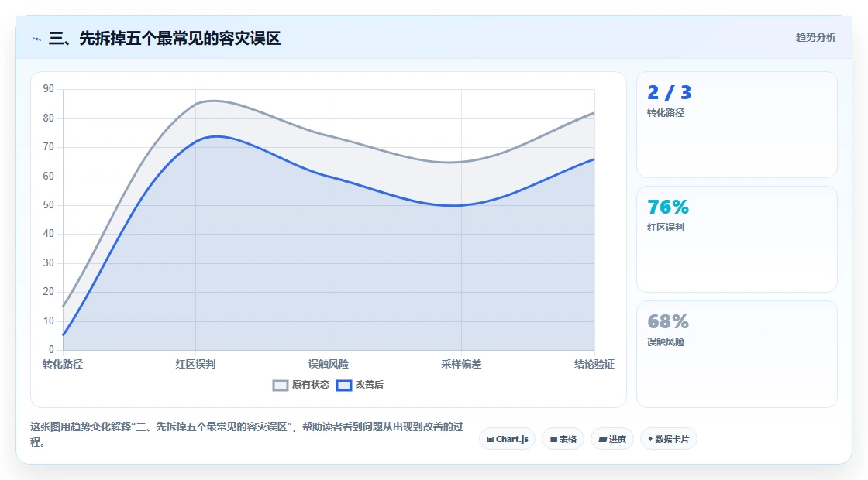This screenshot has width=868, height=480.
Task: Open the 68% 误触风险 card
Action: tap(737, 354)
